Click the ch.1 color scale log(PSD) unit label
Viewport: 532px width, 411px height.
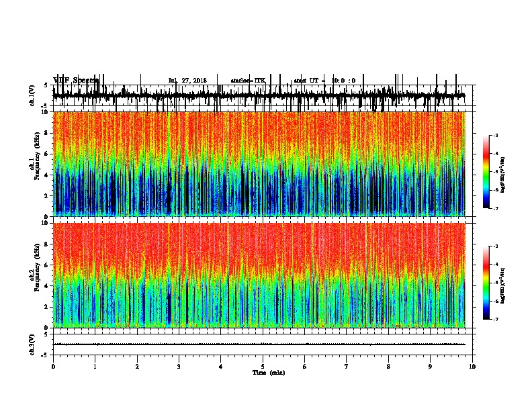(503, 175)
